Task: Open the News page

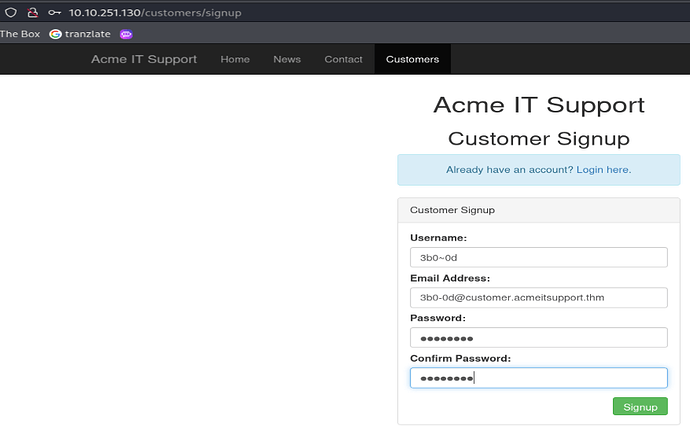Action: (287, 59)
